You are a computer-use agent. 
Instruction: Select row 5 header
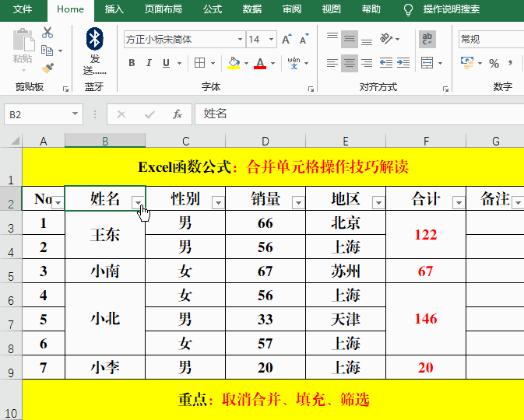pyautogui.click(x=11, y=271)
